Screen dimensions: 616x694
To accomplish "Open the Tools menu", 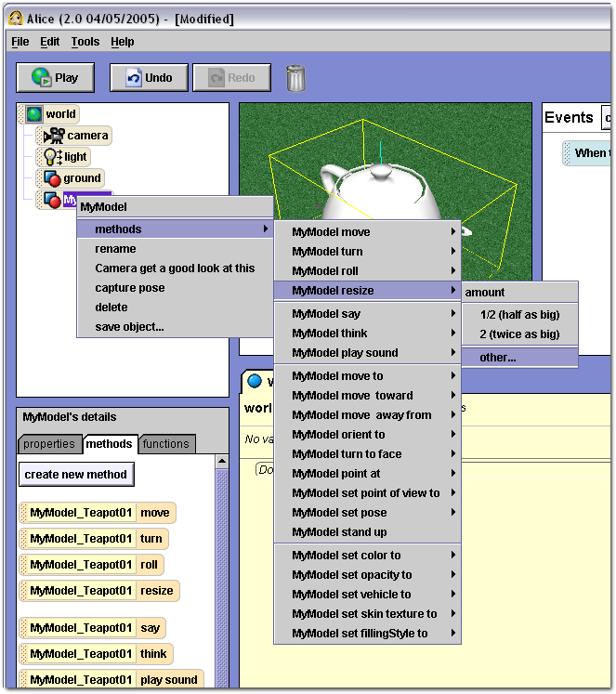I will (85, 42).
